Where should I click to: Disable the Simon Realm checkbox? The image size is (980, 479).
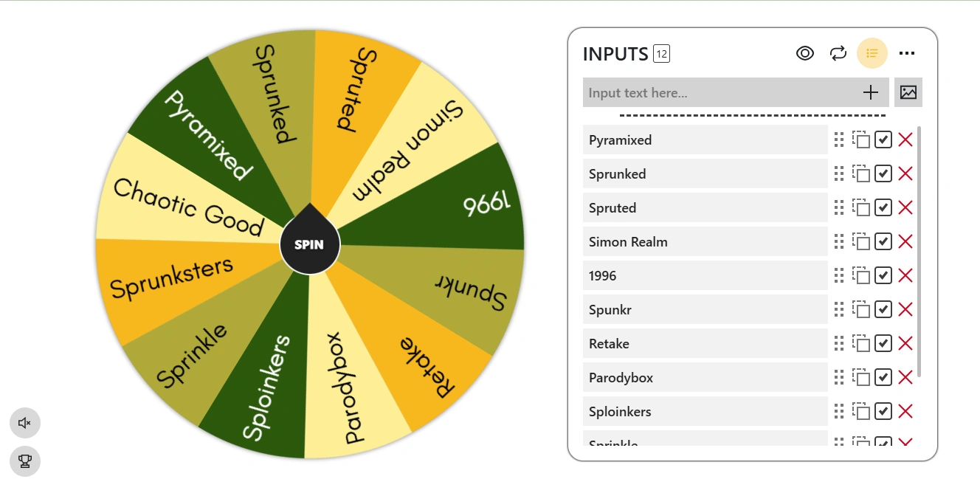click(883, 241)
